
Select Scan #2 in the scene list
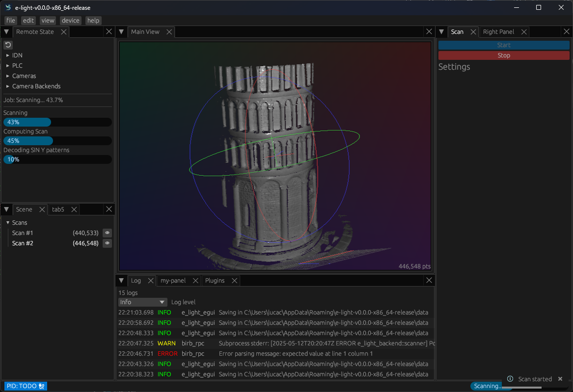23,243
